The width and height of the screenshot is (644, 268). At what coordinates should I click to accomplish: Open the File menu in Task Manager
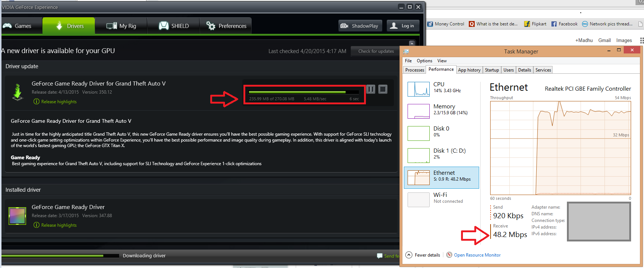[x=408, y=61]
